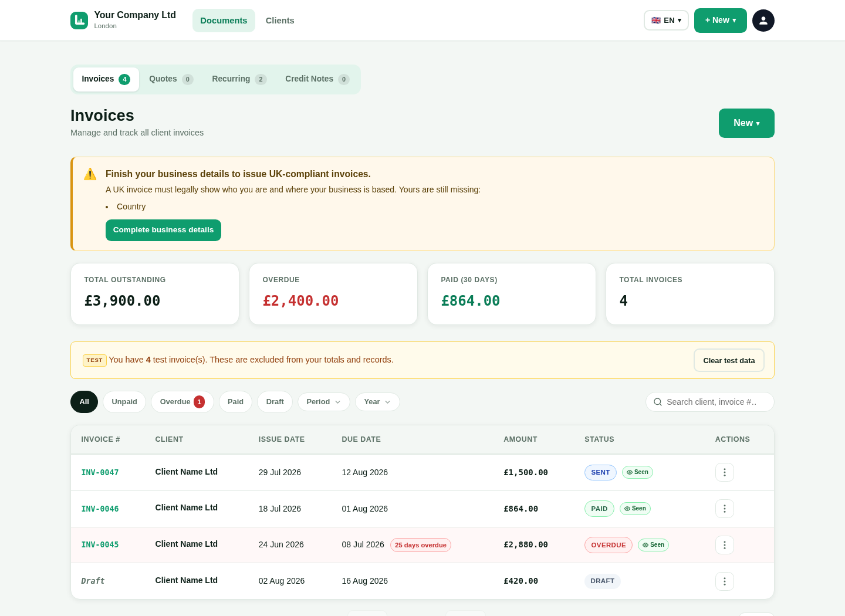The height and width of the screenshot is (616, 845).
Task: Click the Overdue £2,400.00 card
Action: click(x=333, y=294)
